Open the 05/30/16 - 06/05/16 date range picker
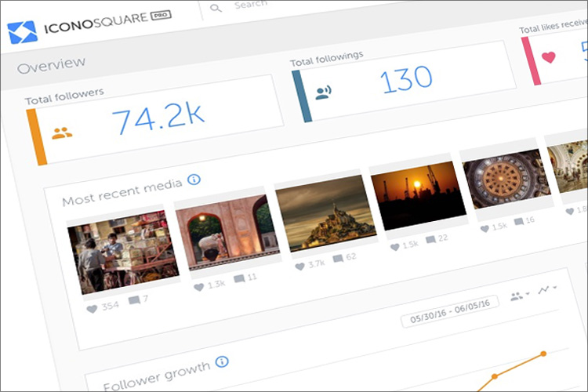Viewport: 588px width, 392px height. [x=450, y=311]
